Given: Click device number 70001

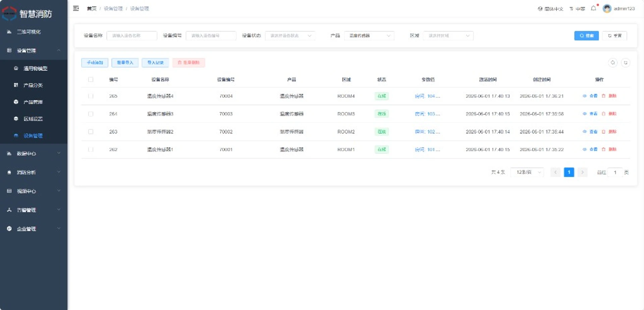Looking at the screenshot, I should coord(226,149).
